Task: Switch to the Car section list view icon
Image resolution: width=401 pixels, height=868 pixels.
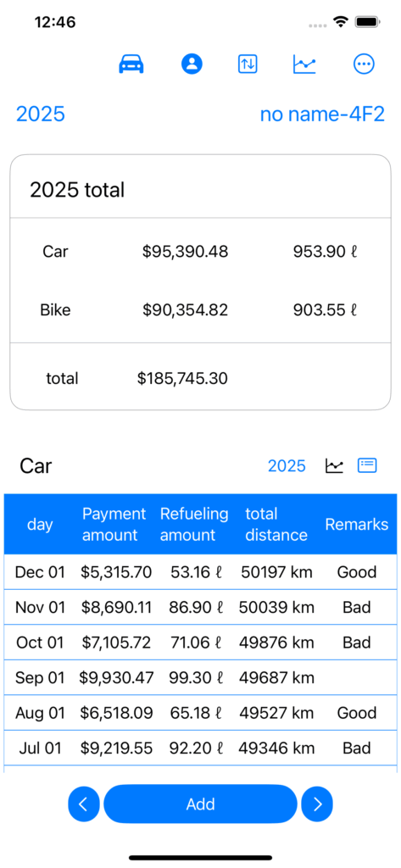Action: tap(367, 465)
